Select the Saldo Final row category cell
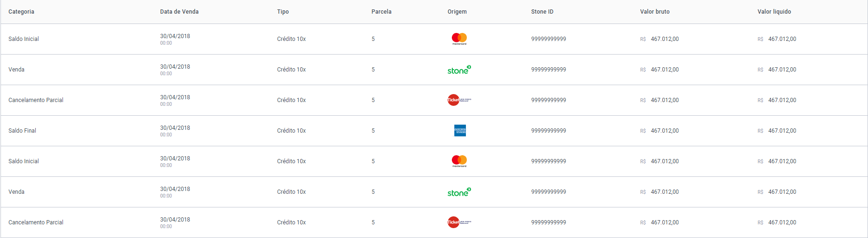 click(22, 131)
